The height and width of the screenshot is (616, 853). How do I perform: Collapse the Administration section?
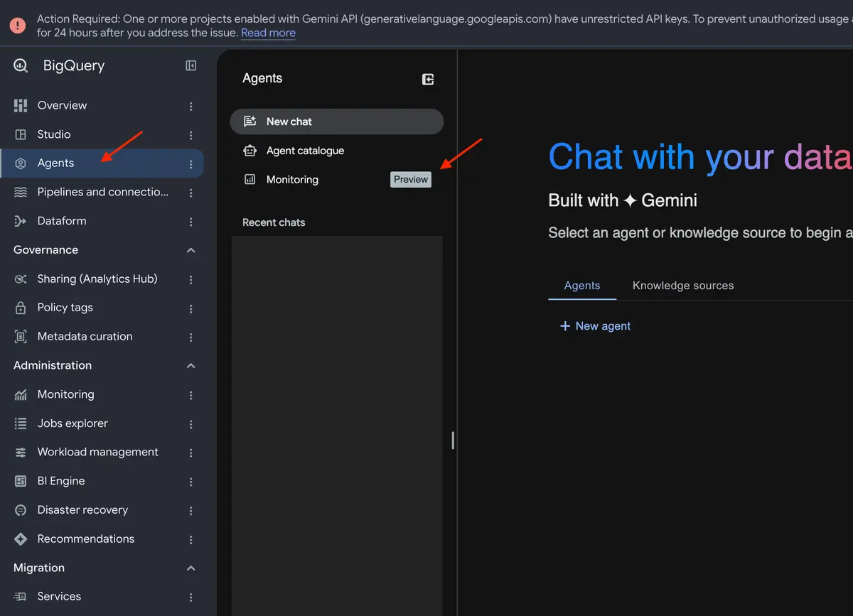(191, 366)
